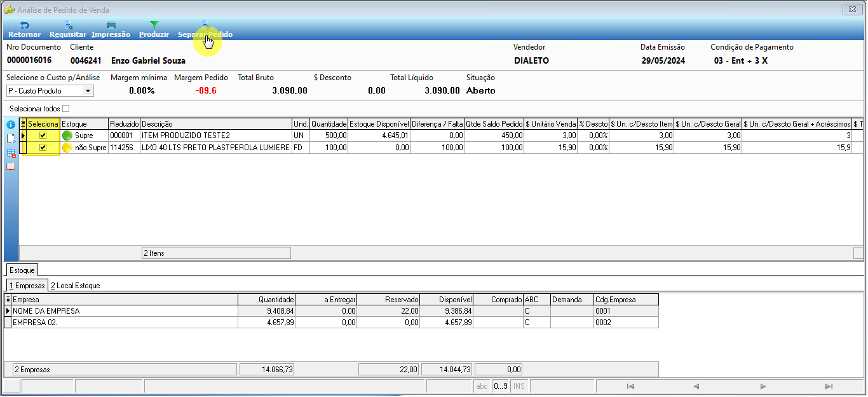Click the blue information icon in sidebar
The image size is (868, 397).
pos(11,125)
